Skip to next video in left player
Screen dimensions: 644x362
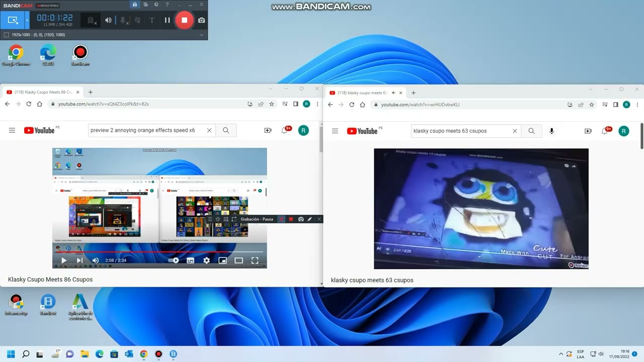[79, 260]
